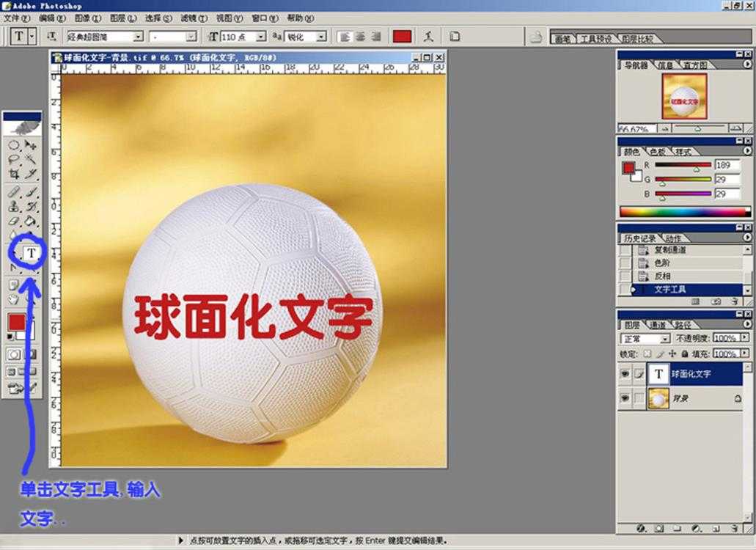Toggle the character and paragraph palettes
This screenshot has width=756, height=550.
(454, 36)
